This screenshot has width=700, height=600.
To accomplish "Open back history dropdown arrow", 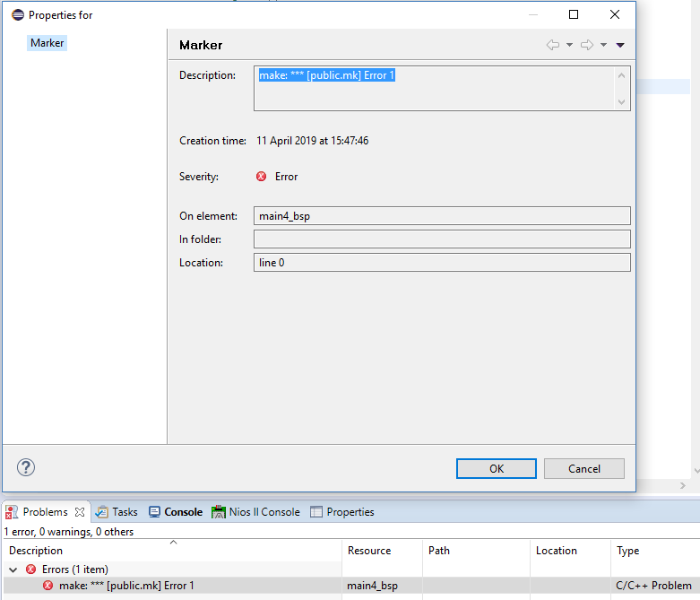I will pyautogui.click(x=570, y=45).
